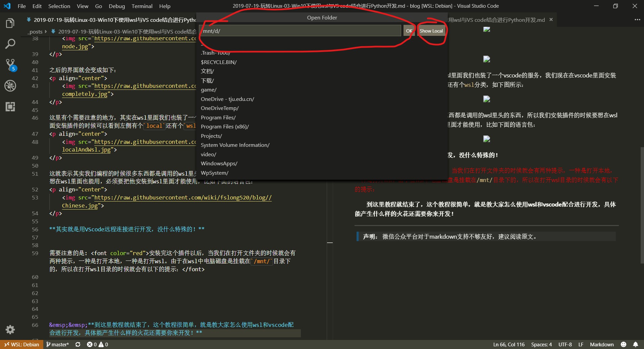Click the preview pane vertical scrollbar

642,205
